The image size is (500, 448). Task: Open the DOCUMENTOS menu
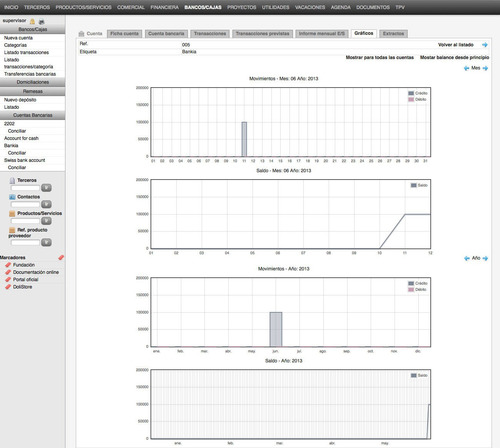click(x=373, y=7)
